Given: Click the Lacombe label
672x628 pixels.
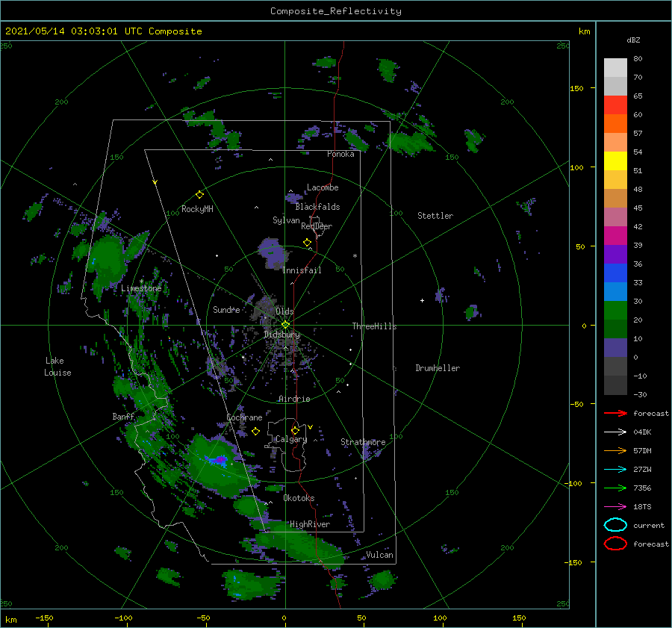Looking at the screenshot, I should (323, 187).
